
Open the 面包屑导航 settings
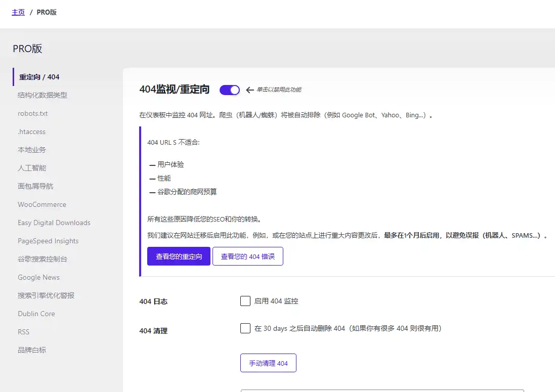coord(35,186)
